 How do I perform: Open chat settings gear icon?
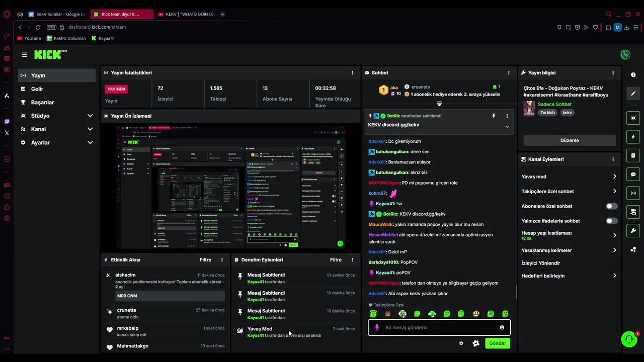461,343
